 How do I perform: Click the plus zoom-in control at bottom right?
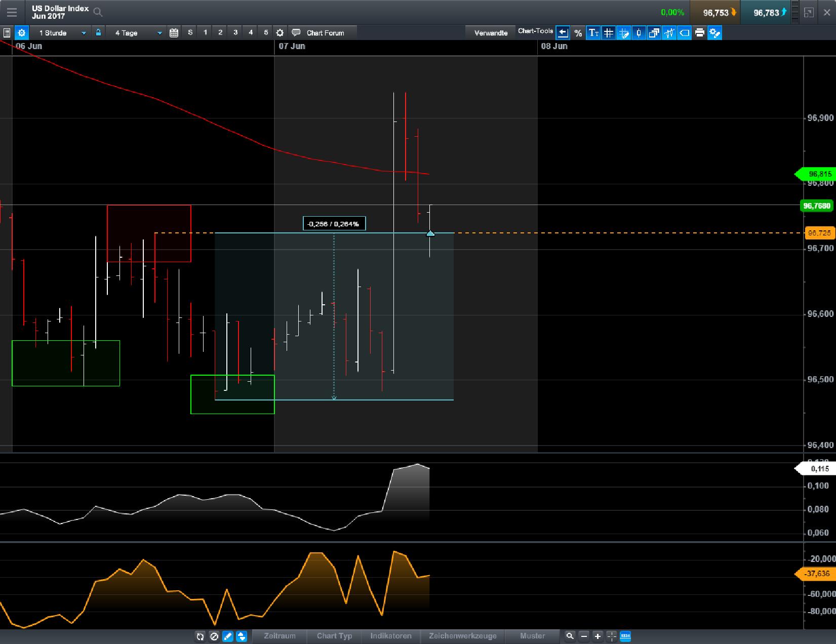pos(598,636)
